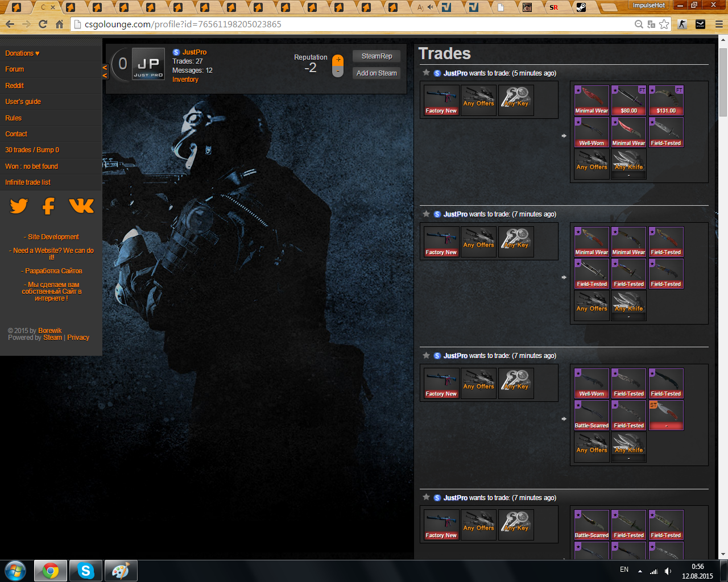This screenshot has width=728, height=582.
Task: Collapse the sidebar using orange arrows
Action: [x=105, y=72]
